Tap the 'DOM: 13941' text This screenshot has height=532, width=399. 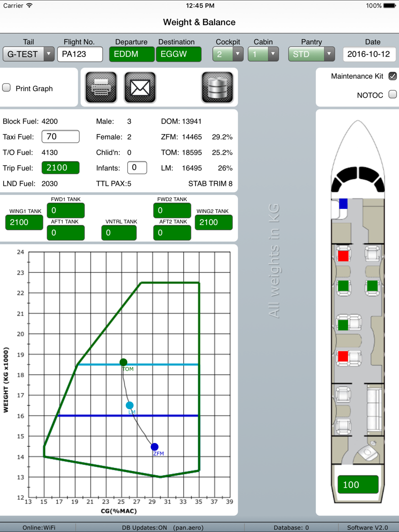(x=181, y=121)
